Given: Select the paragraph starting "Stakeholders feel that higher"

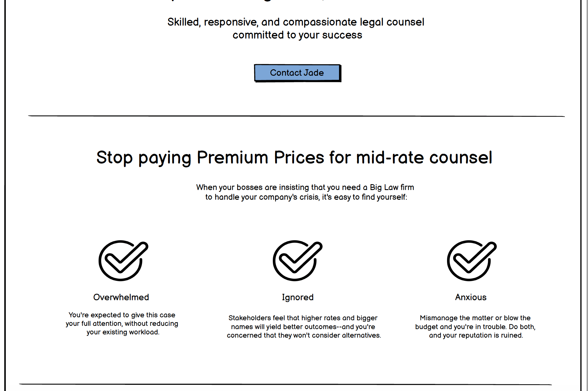Looking at the screenshot, I should click(304, 326).
